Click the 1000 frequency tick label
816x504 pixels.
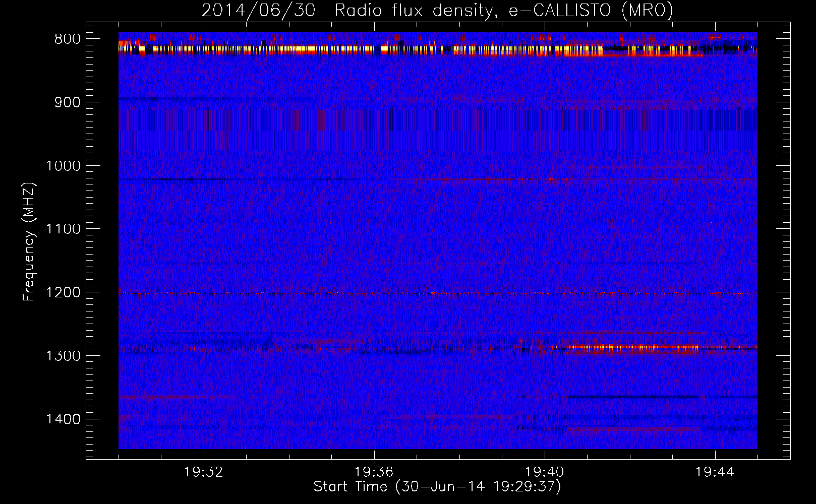(63, 166)
